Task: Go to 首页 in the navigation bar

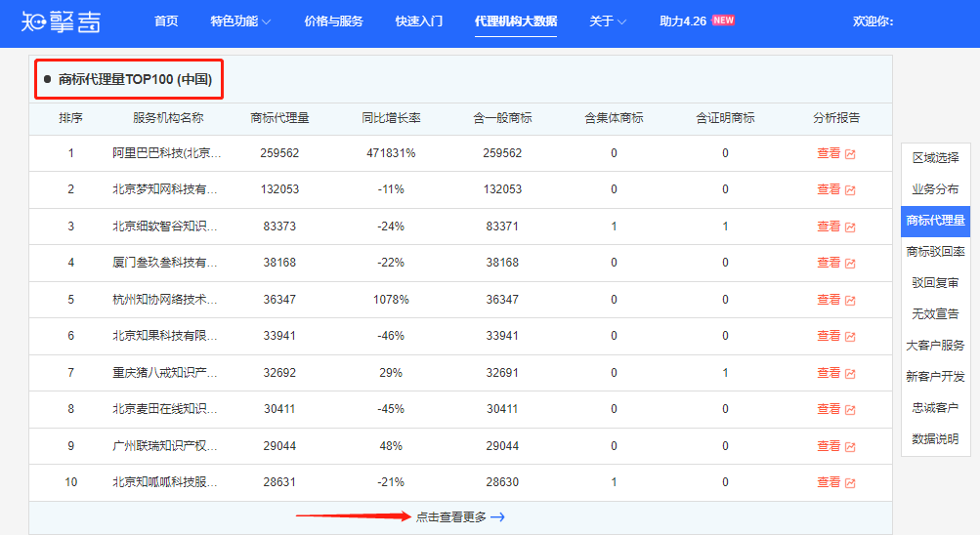Action: (166, 21)
